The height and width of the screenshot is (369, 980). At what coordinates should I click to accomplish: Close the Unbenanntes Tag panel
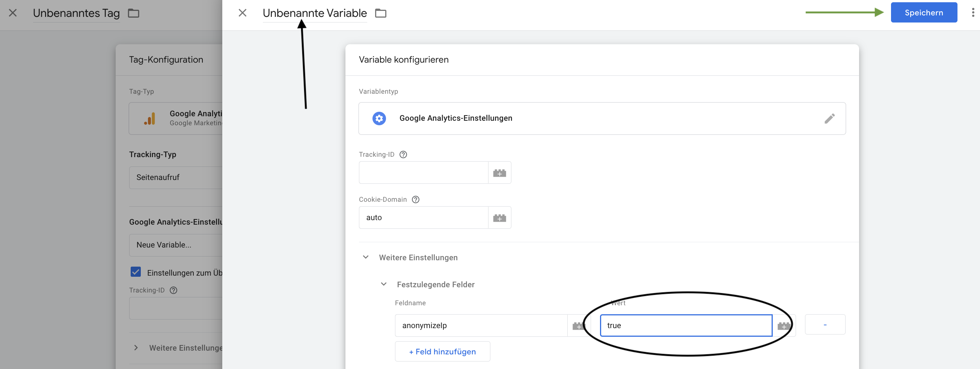click(x=12, y=13)
